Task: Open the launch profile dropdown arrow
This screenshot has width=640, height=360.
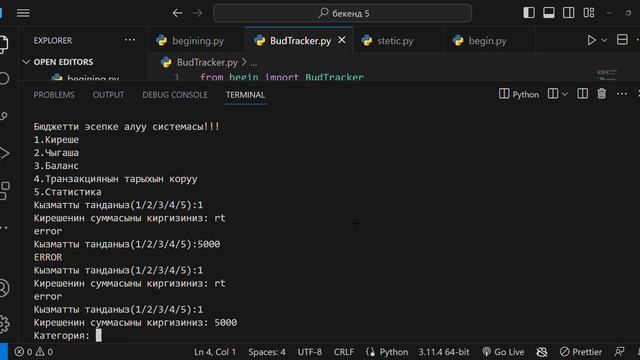Action: click(565, 94)
